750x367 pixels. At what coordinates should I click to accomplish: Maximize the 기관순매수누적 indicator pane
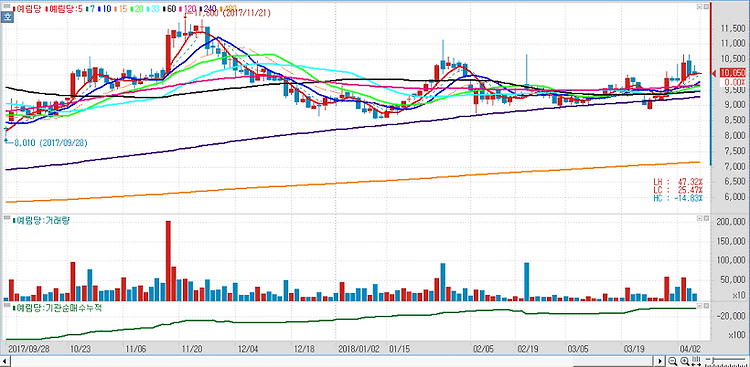[x=699, y=305]
